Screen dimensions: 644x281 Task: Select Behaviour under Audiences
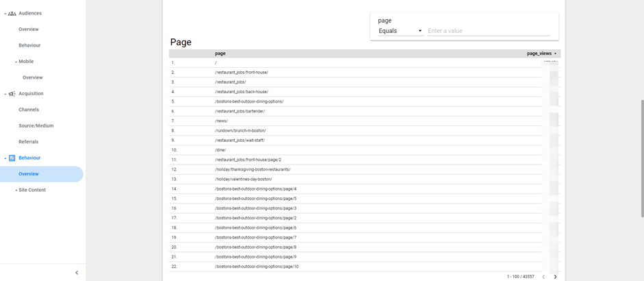[x=29, y=45]
